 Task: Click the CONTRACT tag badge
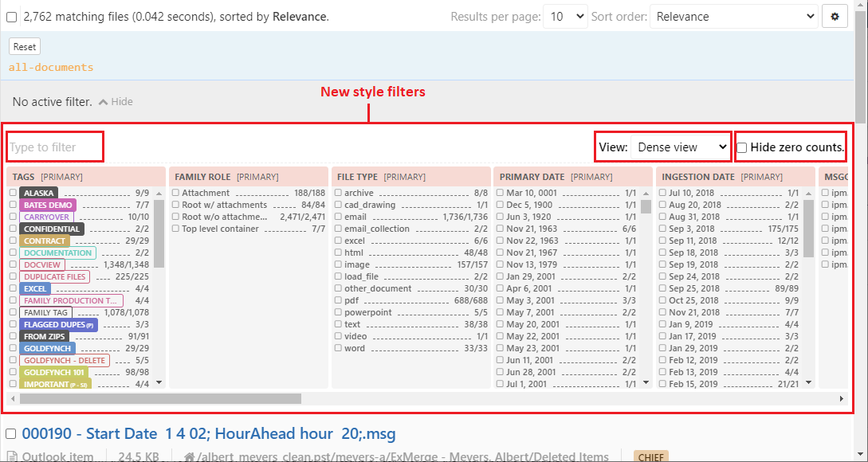(45, 241)
